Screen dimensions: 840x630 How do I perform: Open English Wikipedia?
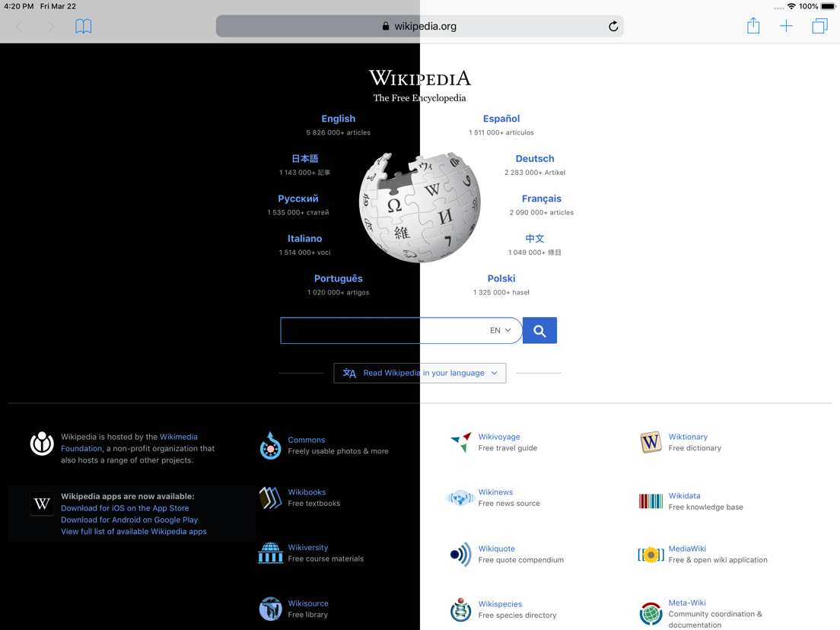coord(338,119)
